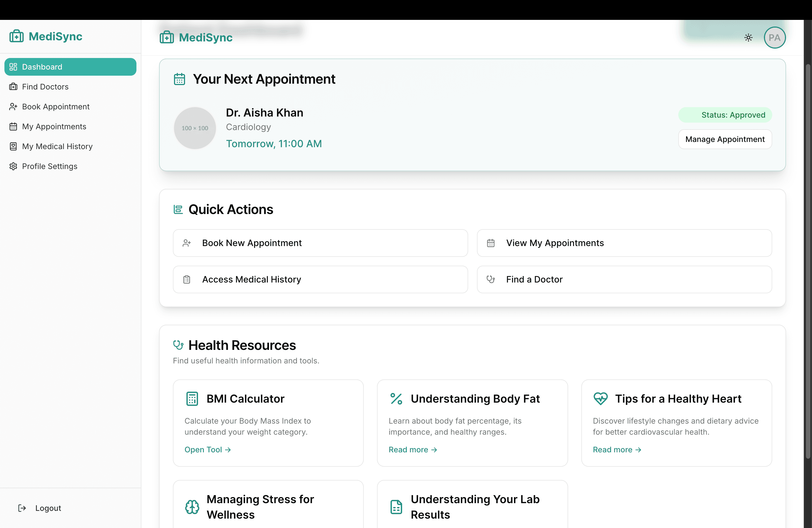Open My Appointments from sidebar
The width and height of the screenshot is (812, 528).
pos(70,126)
